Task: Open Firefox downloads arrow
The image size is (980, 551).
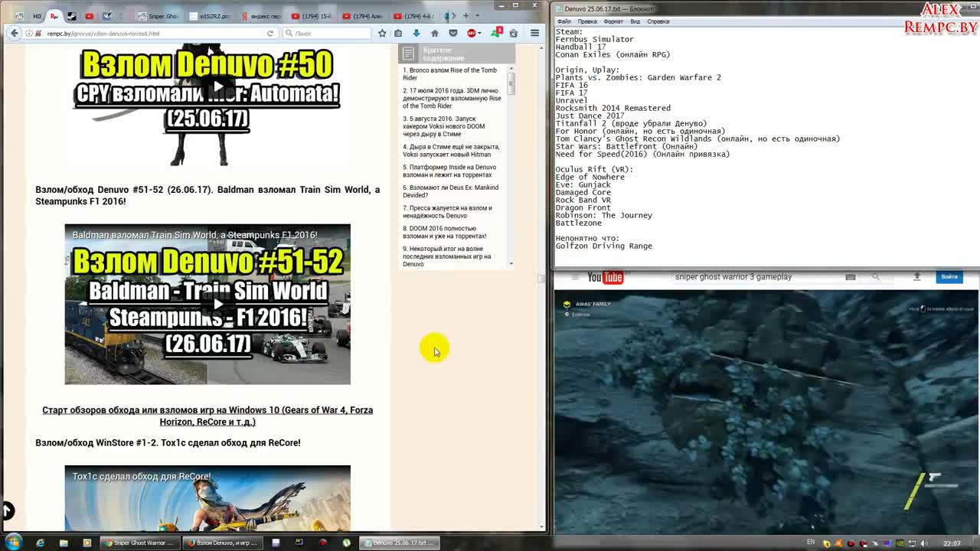Action: coord(416,33)
